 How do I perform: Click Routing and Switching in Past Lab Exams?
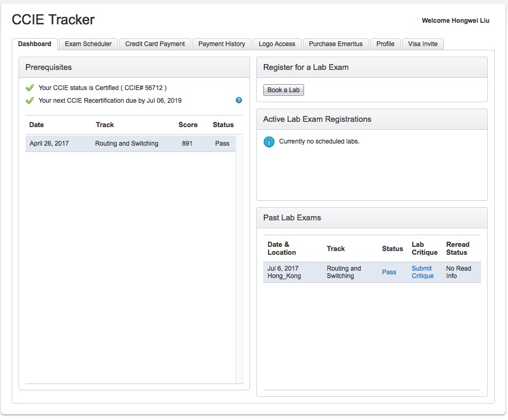344,272
